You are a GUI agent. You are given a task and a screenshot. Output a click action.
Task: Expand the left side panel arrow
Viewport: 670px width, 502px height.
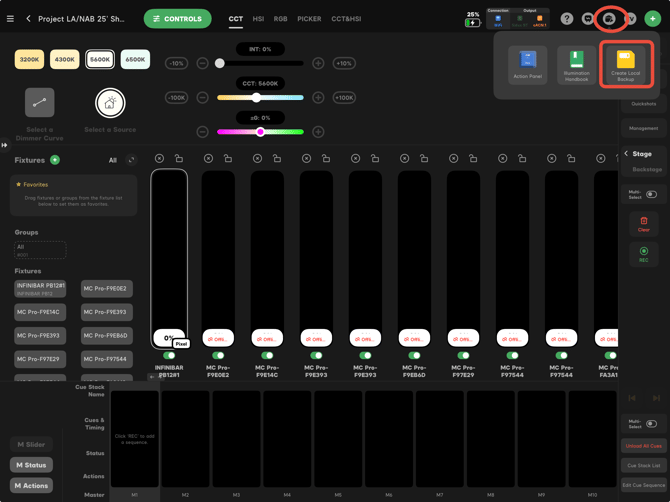(4, 145)
